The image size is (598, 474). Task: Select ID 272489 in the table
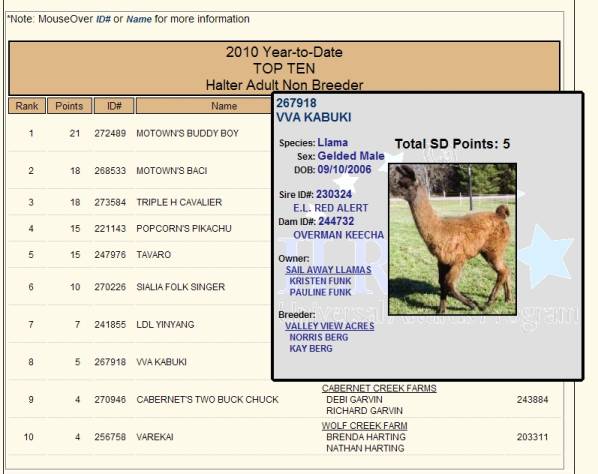(x=110, y=133)
